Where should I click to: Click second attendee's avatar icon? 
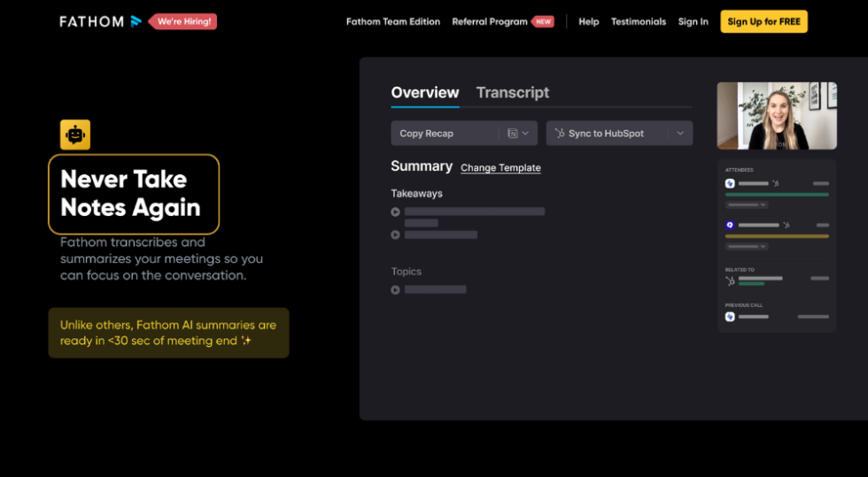pyautogui.click(x=730, y=226)
